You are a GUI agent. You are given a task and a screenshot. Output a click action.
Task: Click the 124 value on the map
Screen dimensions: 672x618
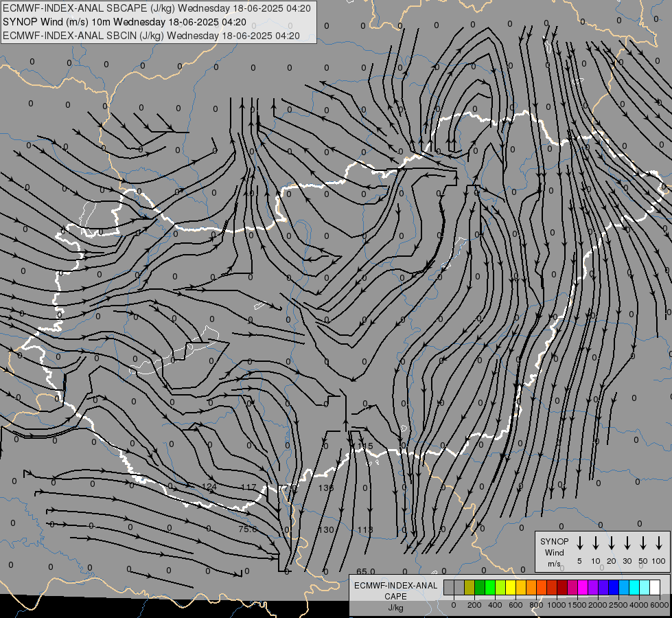tap(209, 487)
